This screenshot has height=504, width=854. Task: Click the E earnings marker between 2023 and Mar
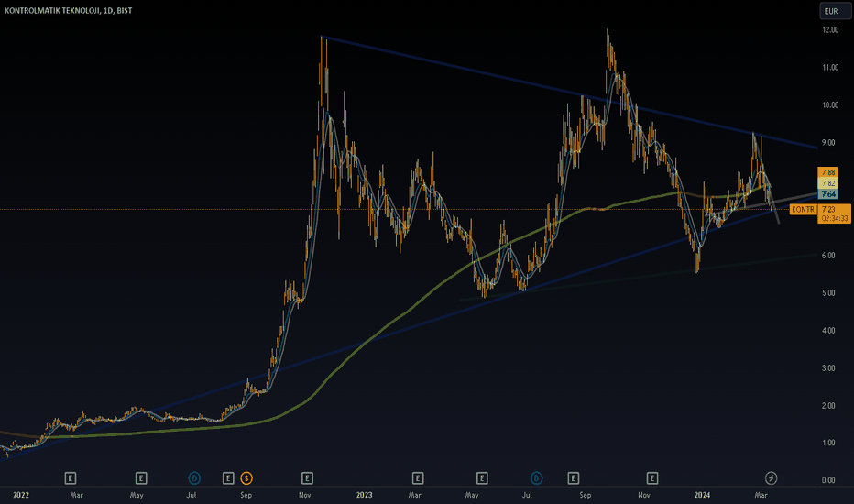pyautogui.click(x=418, y=478)
